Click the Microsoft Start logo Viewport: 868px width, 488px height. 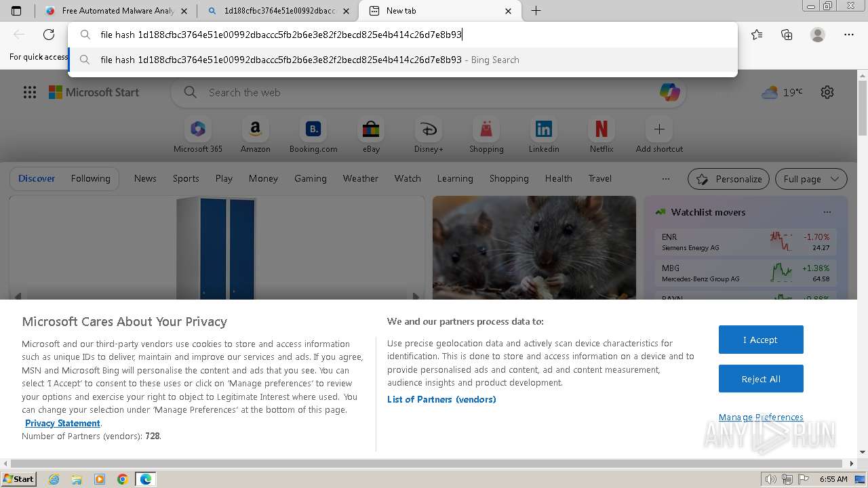pyautogui.click(x=94, y=92)
